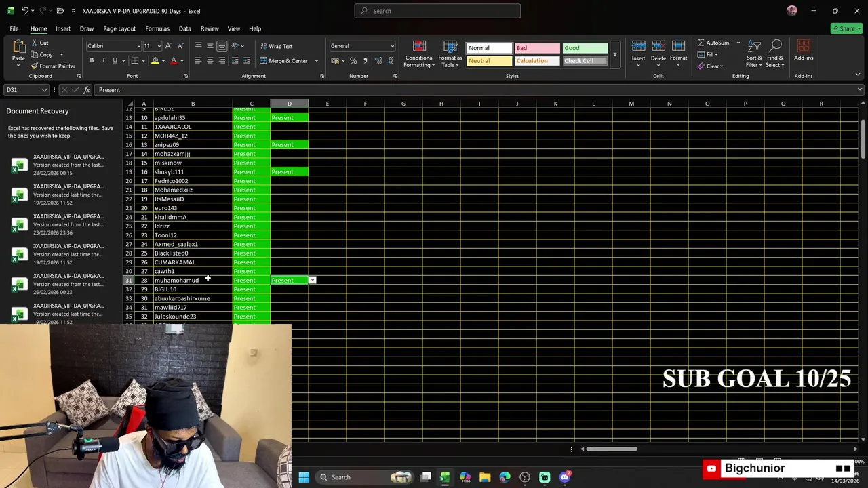Open the File menu
The width and height of the screenshot is (868, 488).
[14, 28]
